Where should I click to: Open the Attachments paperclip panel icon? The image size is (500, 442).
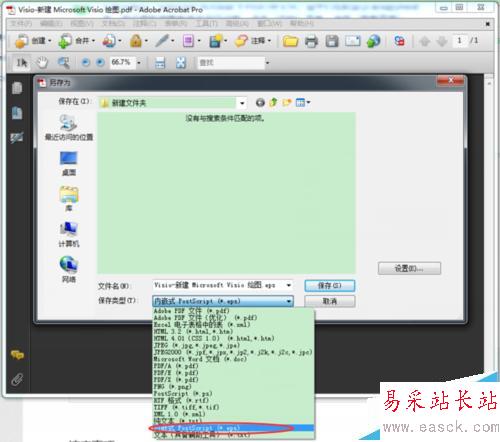(17, 379)
